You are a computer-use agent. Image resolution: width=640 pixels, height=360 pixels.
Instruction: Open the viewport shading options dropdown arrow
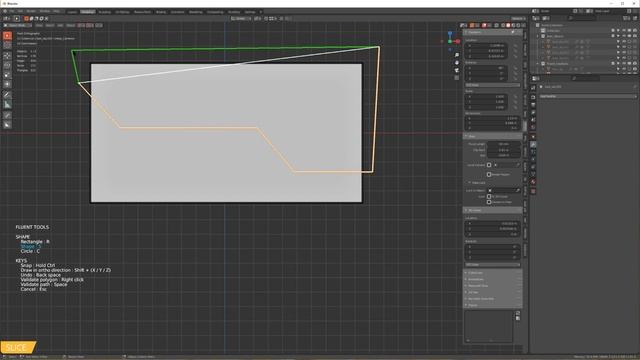[x=523, y=25]
